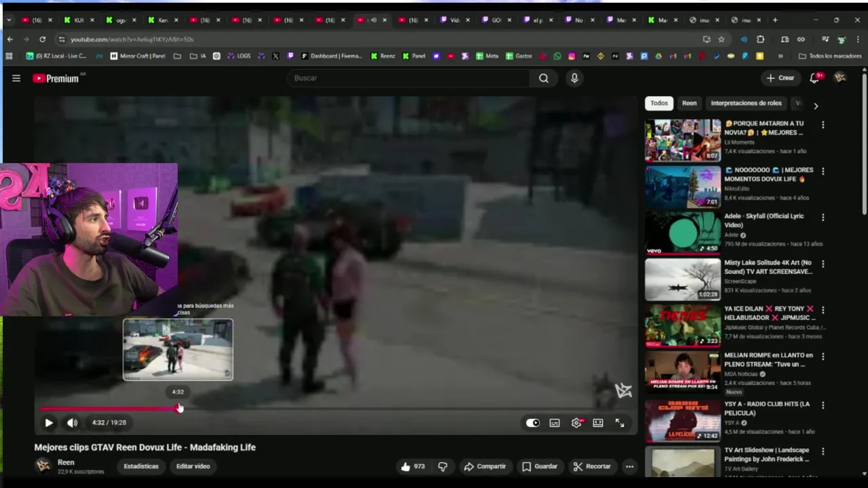The width and height of the screenshot is (868, 488).
Task: Click Editar vídeo button
Action: pyautogui.click(x=193, y=466)
